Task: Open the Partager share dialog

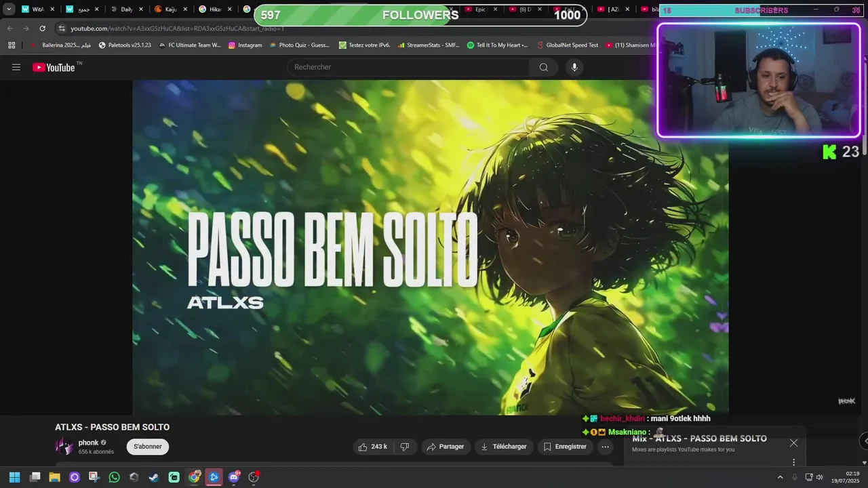Action: [446, 447]
